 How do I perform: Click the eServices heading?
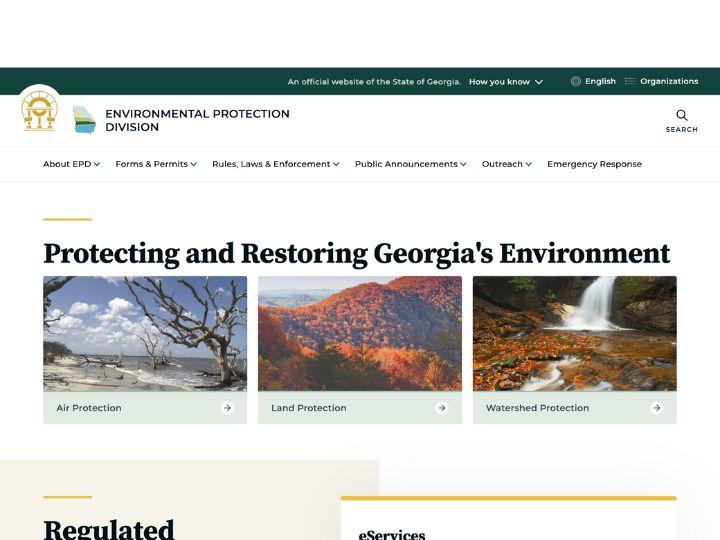click(x=392, y=535)
